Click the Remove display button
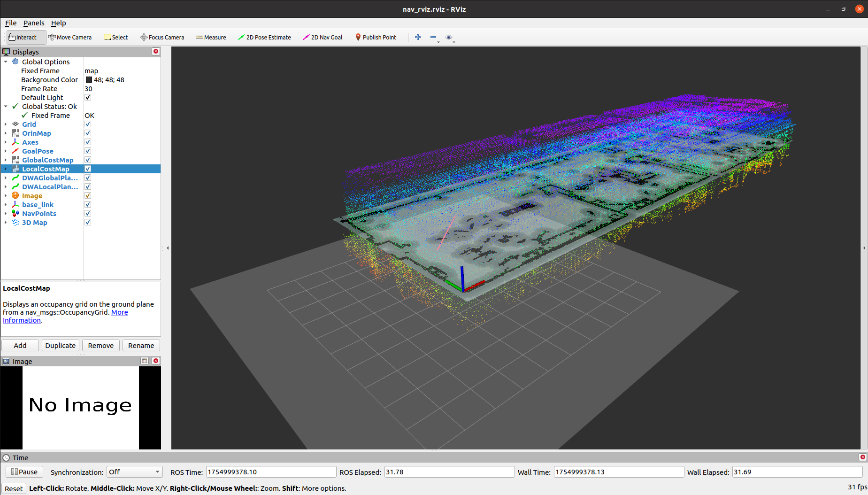The width and height of the screenshot is (868, 495). tap(101, 345)
